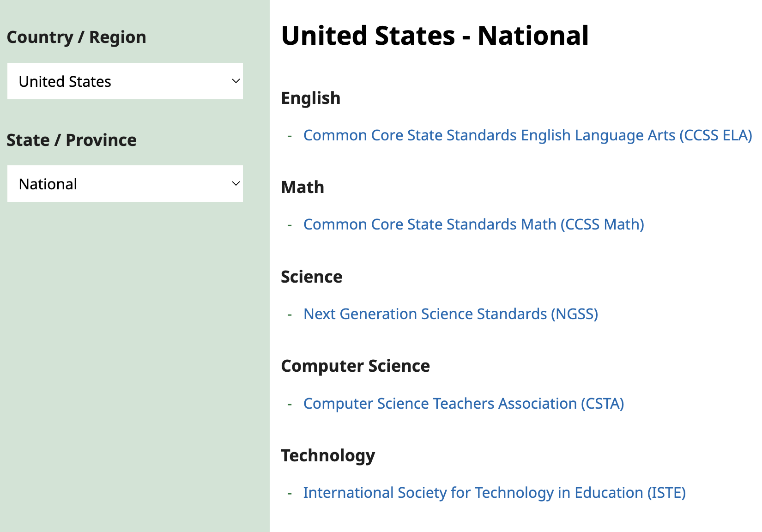Open Computer Science Teachers Association link
The image size is (762, 532).
pos(463,403)
